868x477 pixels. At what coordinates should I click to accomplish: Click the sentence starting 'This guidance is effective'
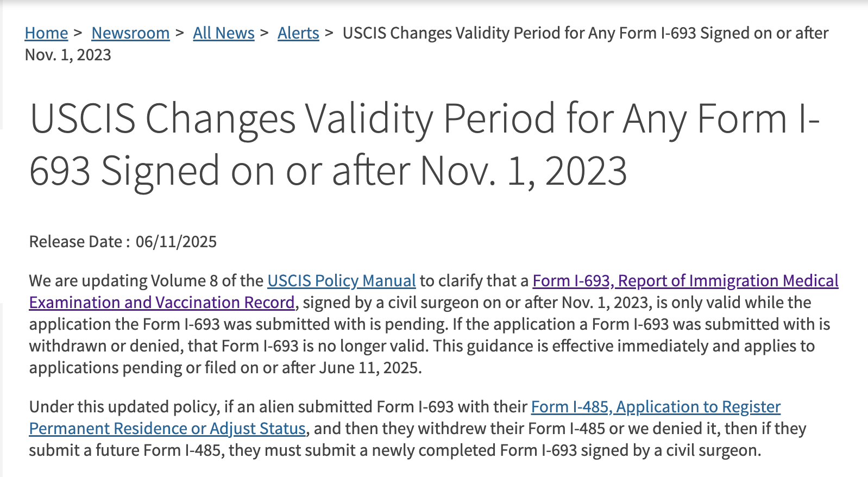click(422, 357)
